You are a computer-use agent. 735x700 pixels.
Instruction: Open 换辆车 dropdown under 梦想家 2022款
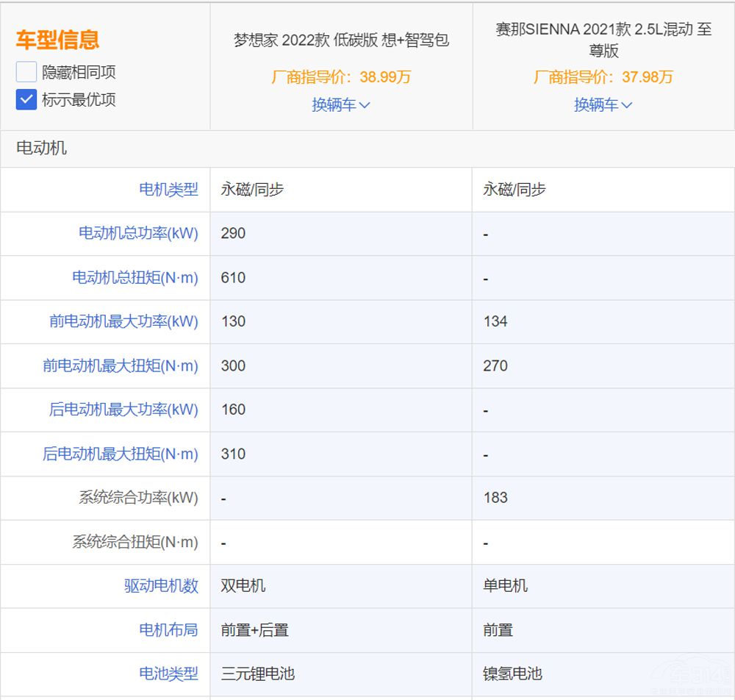(x=341, y=105)
